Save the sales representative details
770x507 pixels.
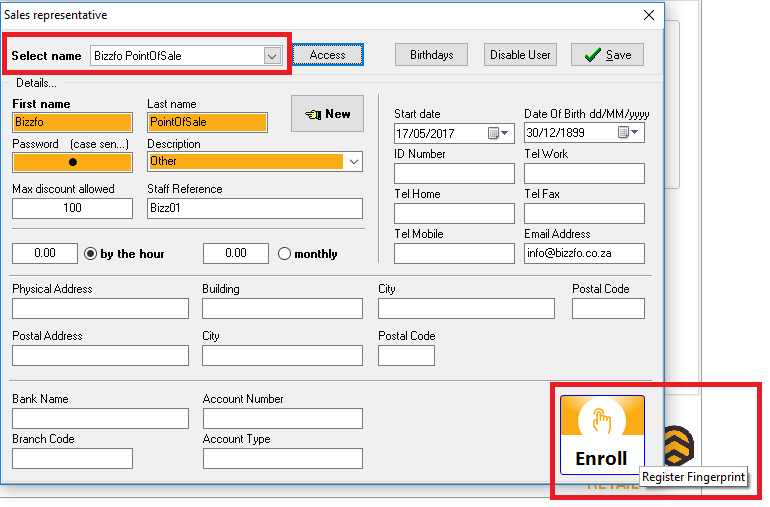607,55
